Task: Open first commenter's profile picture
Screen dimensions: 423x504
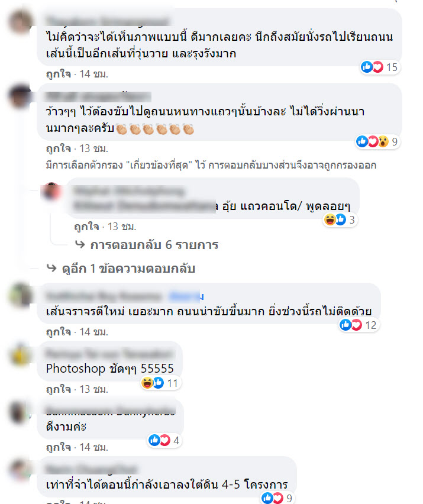Action: coord(21,22)
